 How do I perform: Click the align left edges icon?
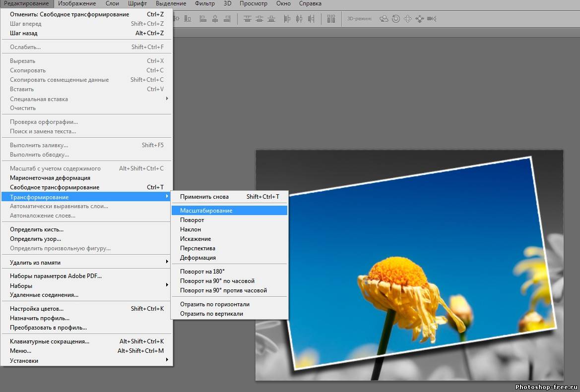tap(203, 19)
